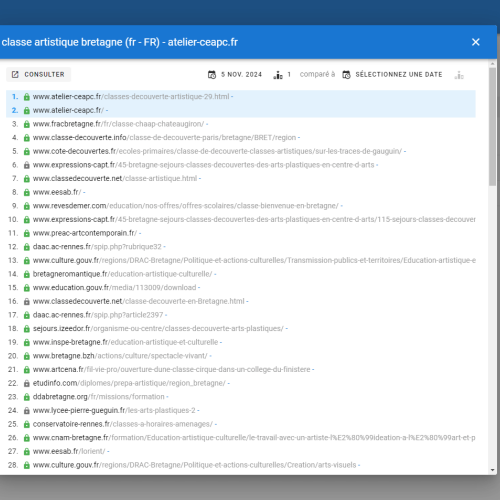Click the external-link icon in CONSULTER

click(15, 74)
